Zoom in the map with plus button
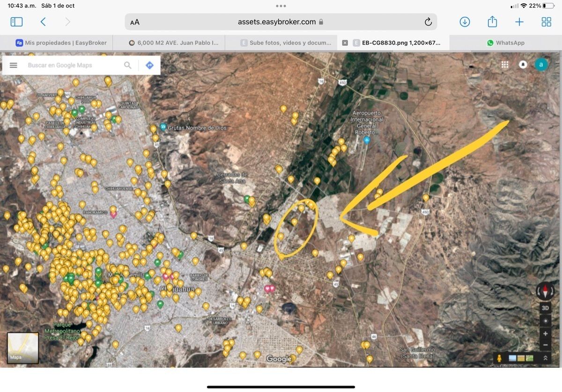Image resolution: width=562 pixels, height=392 pixels. coord(545,334)
